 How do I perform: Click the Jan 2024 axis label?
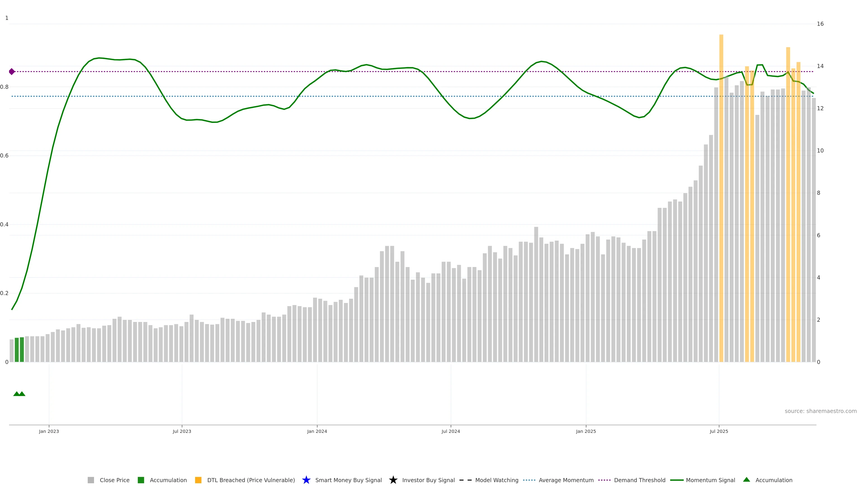[x=317, y=431]
